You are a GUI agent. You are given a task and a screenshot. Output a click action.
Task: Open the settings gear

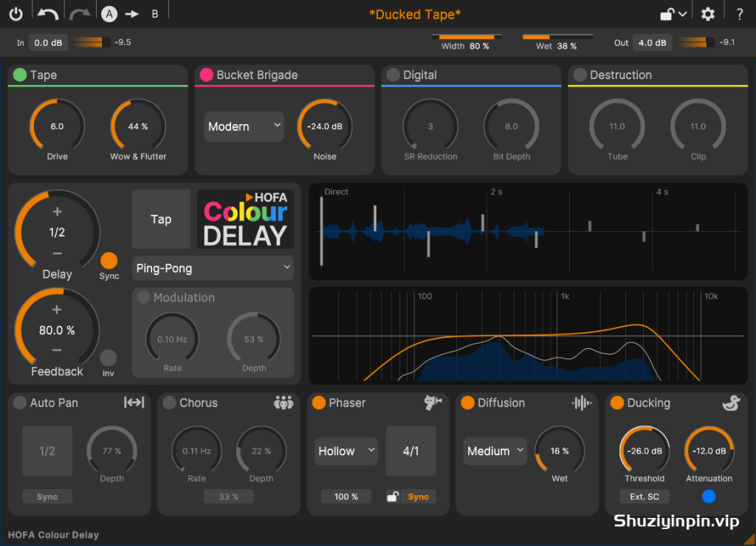click(707, 14)
